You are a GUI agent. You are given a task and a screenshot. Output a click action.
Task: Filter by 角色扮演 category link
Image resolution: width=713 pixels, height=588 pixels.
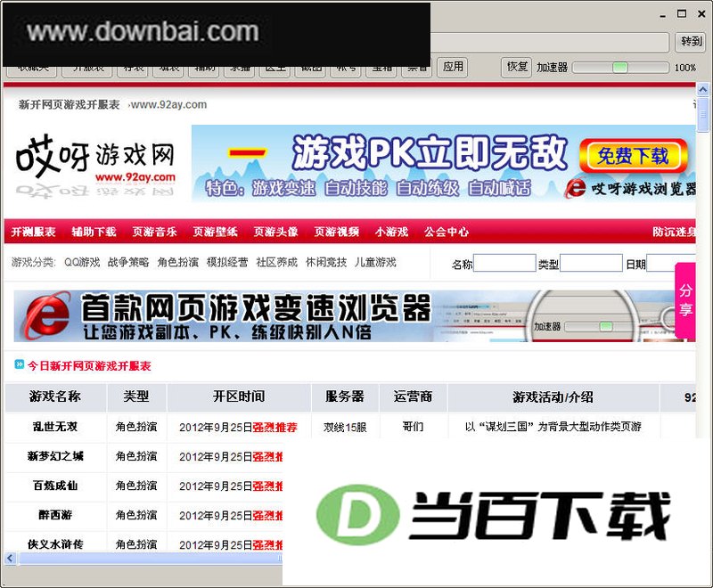(x=177, y=262)
